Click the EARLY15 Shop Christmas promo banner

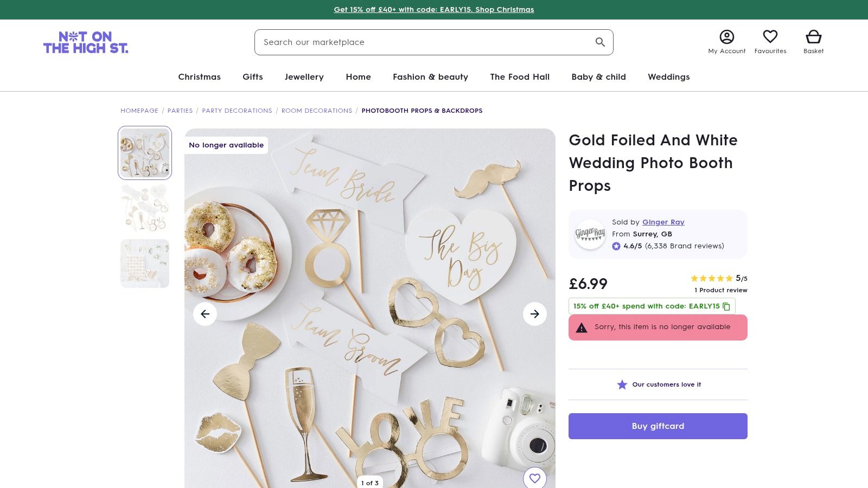pyautogui.click(x=434, y=10)
